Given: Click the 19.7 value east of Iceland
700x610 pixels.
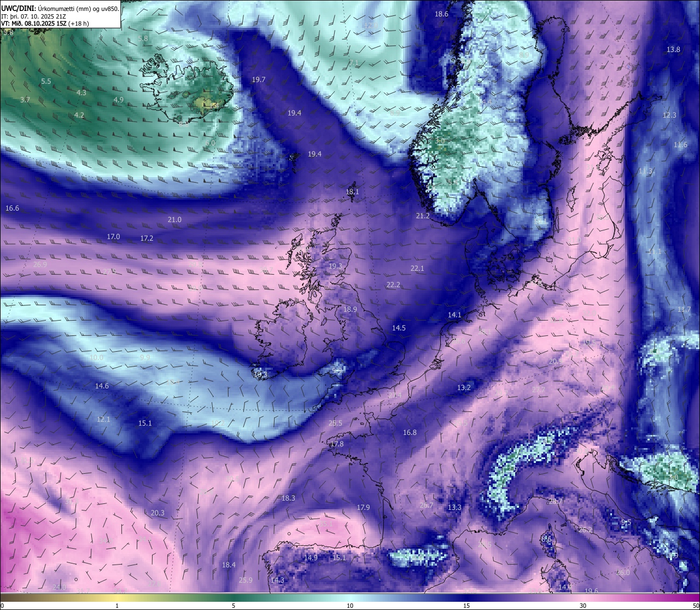Looking at the screenshot, I should point(259,80).
